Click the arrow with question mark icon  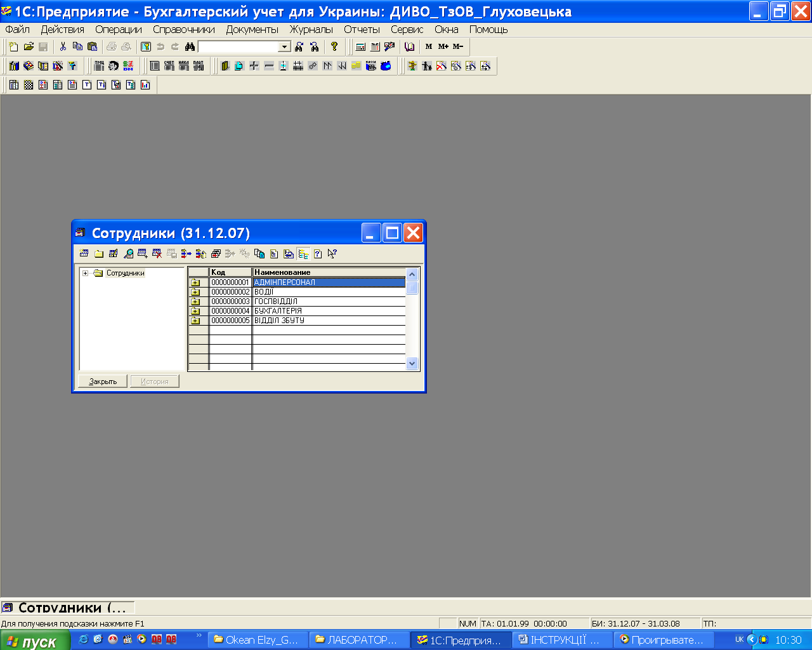332,253
